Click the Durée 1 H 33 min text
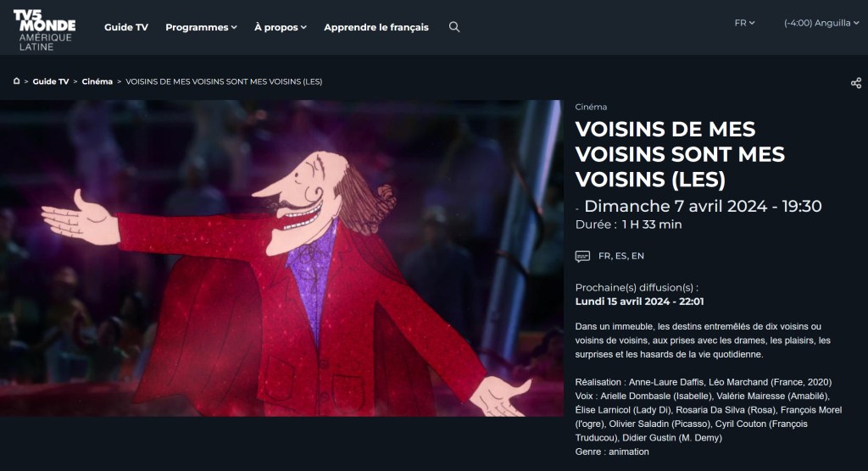 click(628, 224)
